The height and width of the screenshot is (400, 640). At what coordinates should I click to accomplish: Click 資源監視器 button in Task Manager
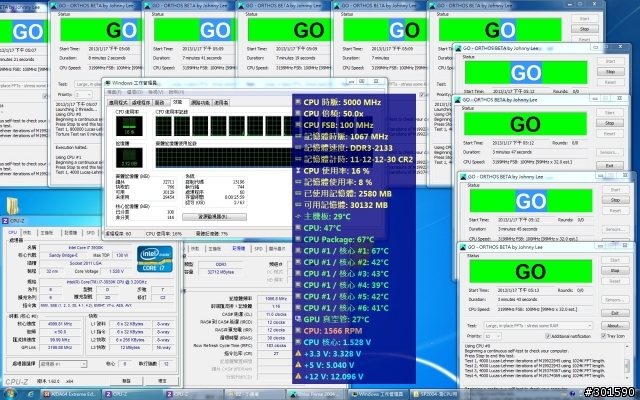pyautogui.click(x=214, y=217)
